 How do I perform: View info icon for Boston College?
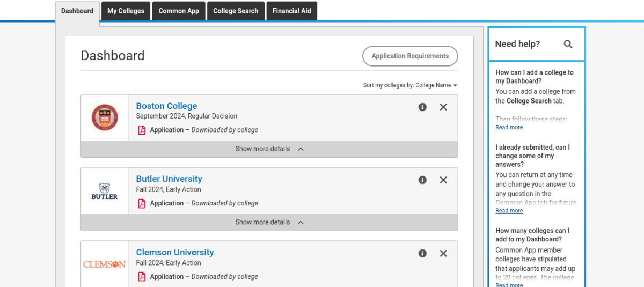point(422,107)
